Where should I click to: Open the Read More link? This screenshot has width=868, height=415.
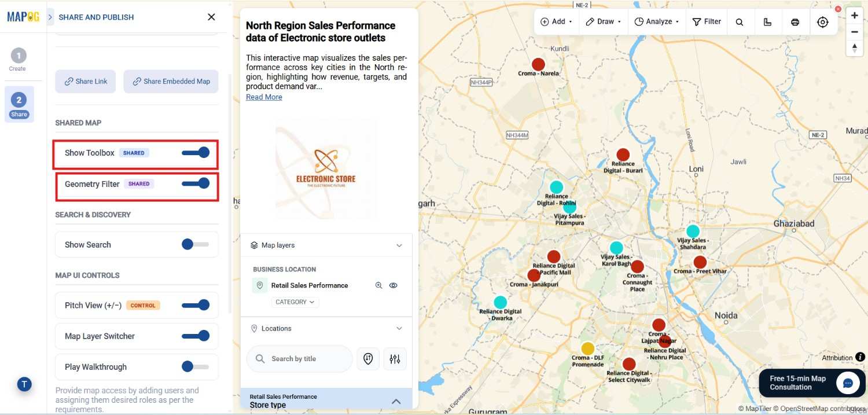tap(264, 97)
